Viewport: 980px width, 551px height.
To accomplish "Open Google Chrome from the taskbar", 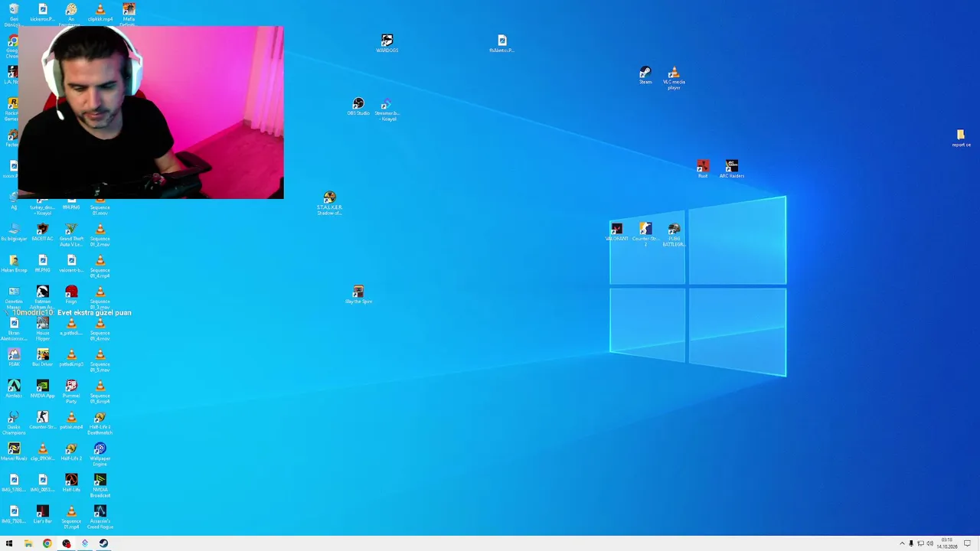I will 47,543.
